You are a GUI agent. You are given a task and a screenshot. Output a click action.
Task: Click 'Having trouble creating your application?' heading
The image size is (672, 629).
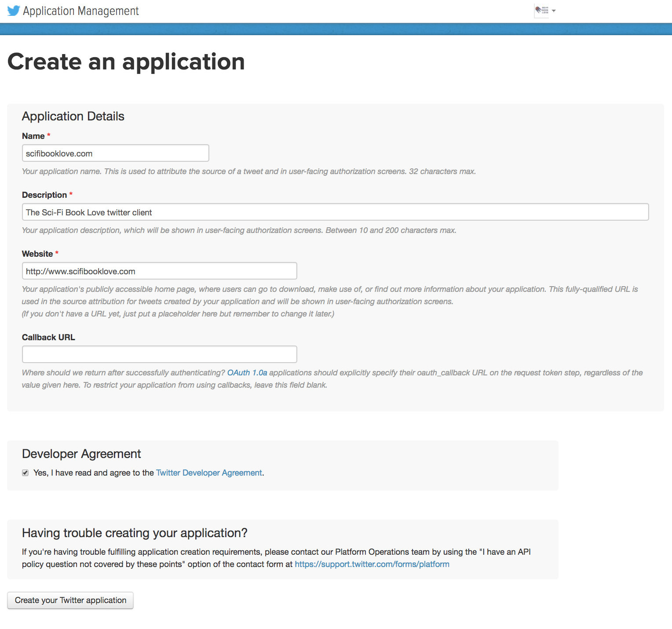click(135, 533)
